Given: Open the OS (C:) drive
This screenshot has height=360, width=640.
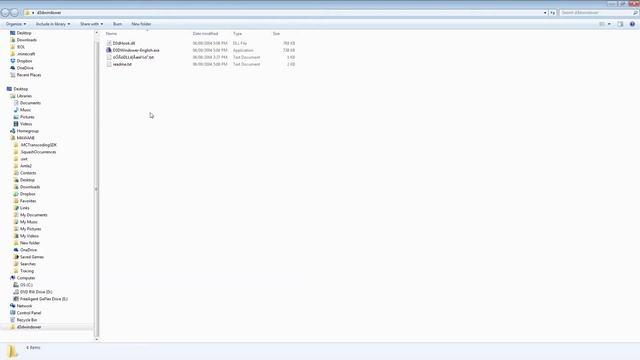Looking at the screenshot, I should (26, 285).
